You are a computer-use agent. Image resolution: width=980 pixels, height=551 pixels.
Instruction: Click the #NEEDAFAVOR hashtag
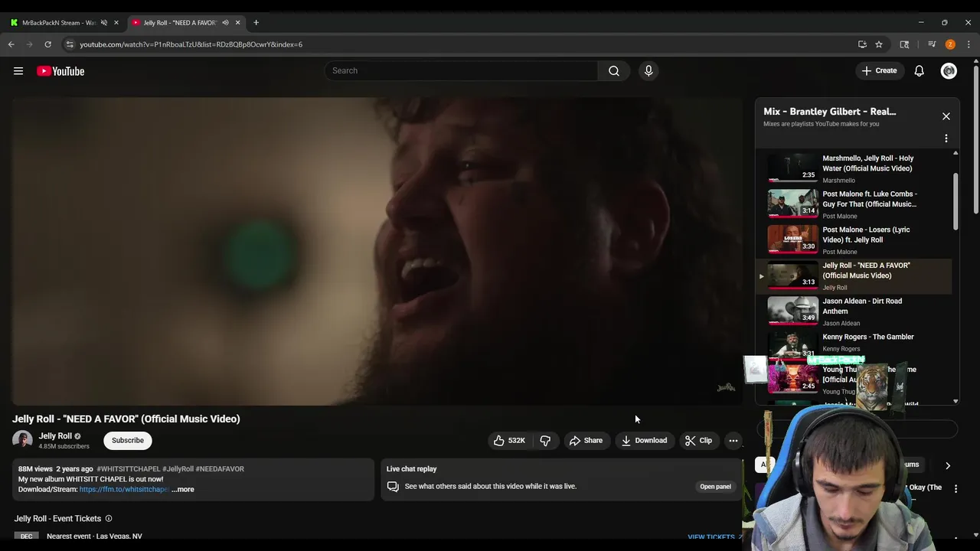[220, 469]
